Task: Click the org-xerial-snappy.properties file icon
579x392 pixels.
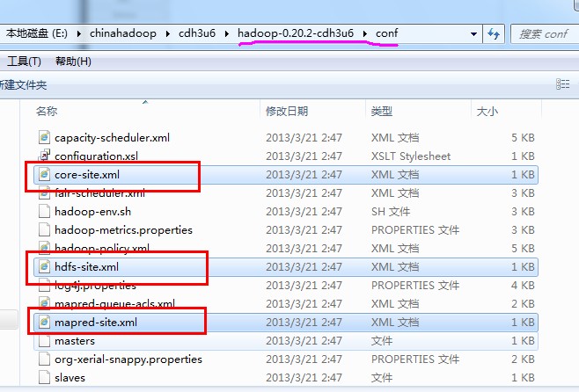Action: tap(44, 359)
